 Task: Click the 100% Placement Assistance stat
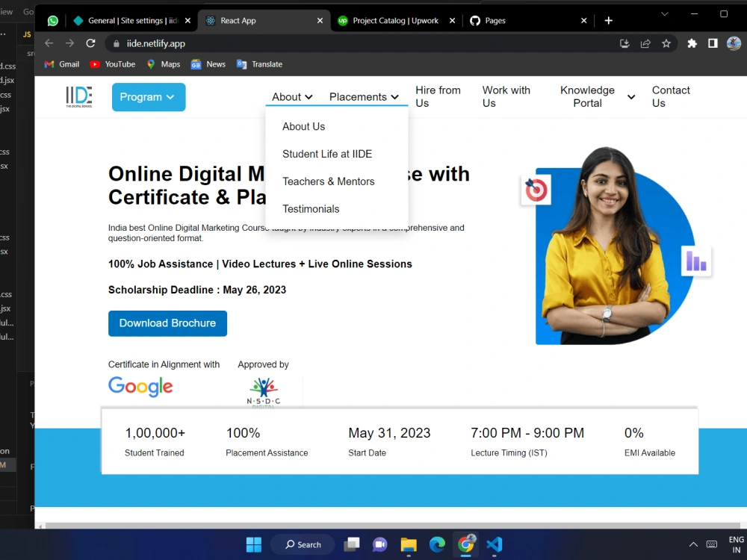point(267,441)
